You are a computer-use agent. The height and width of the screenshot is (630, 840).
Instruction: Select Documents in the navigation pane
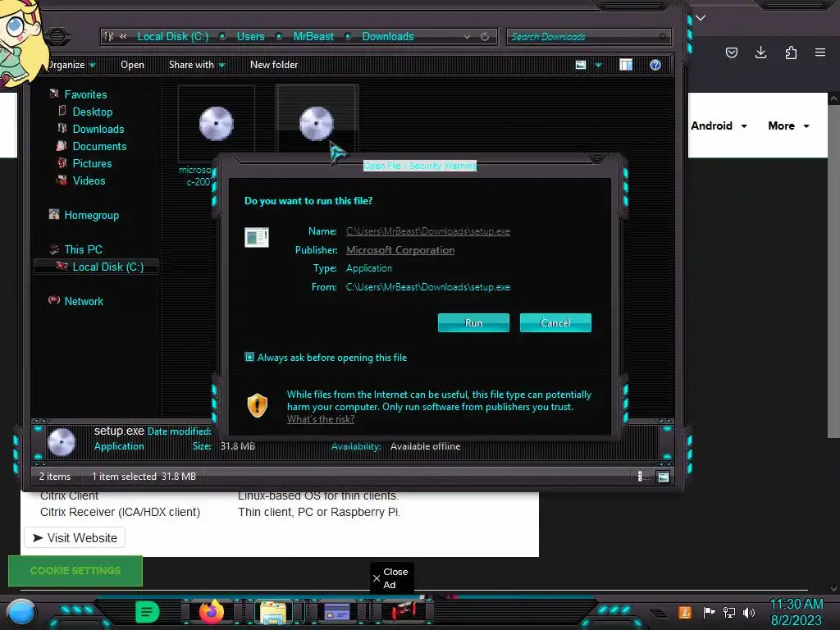[x=99, y=146]
